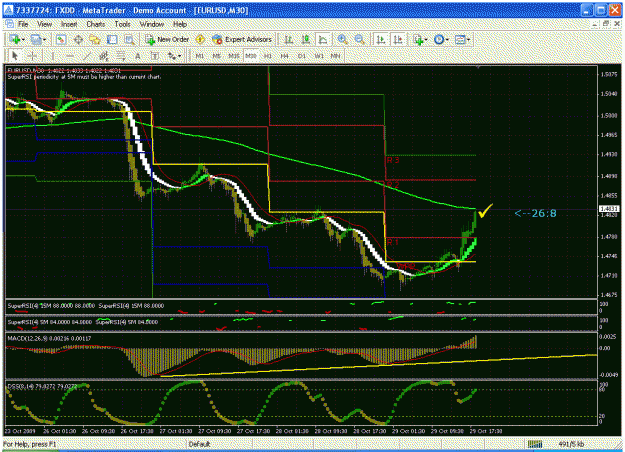Zoom out of the chart with the magnifier icon

(x=359, y=39)
